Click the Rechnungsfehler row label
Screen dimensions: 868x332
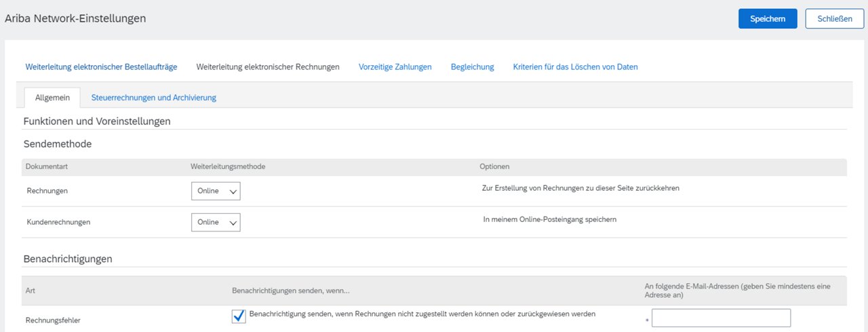pos(53,320)
